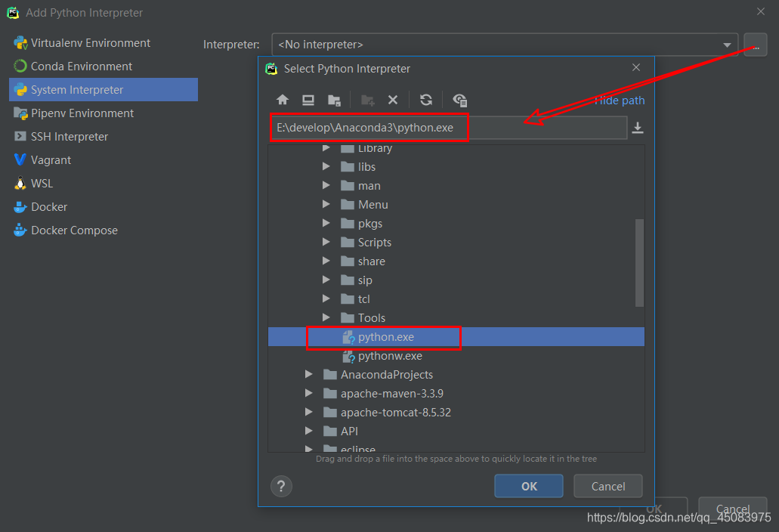Close the Select Python Interpreter dialog

click(x=636, y=67)
